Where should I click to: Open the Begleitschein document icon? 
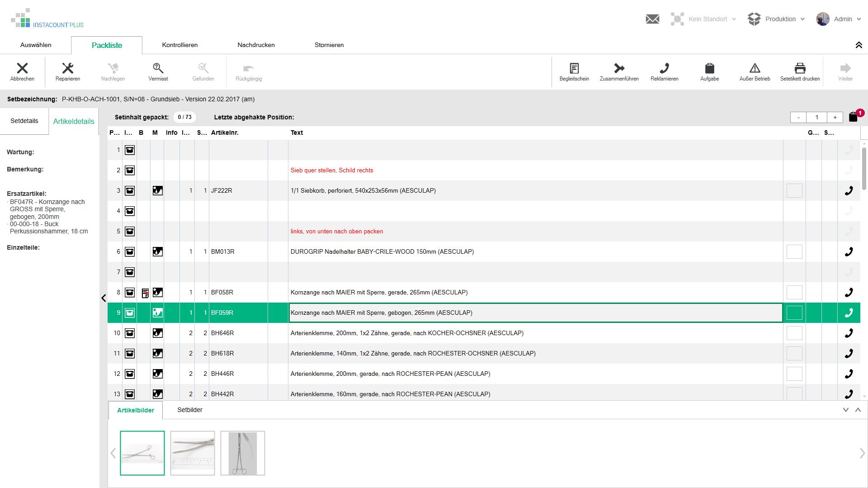(574, 69)
